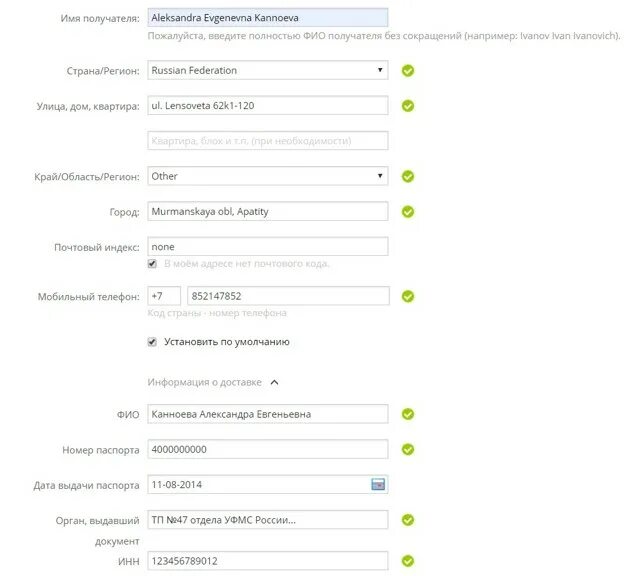This screenshot has width=640, height=576.
Task: Click the Почтовый индекс field
Action: coord(268,247)
